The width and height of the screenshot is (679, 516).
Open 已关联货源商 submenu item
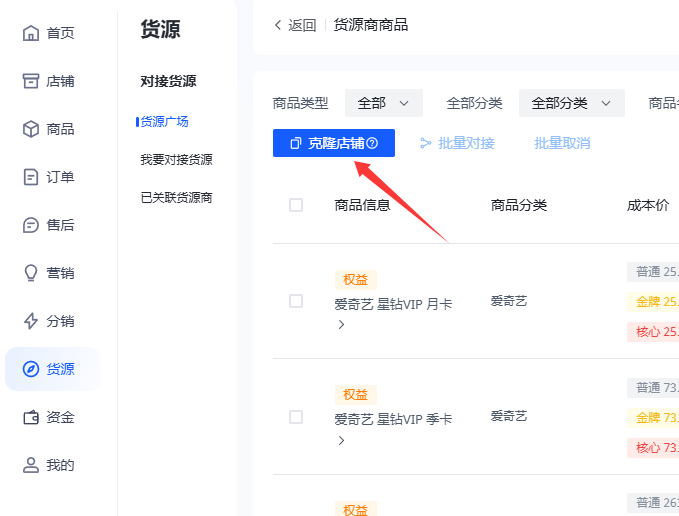click(x=176, y=198)
